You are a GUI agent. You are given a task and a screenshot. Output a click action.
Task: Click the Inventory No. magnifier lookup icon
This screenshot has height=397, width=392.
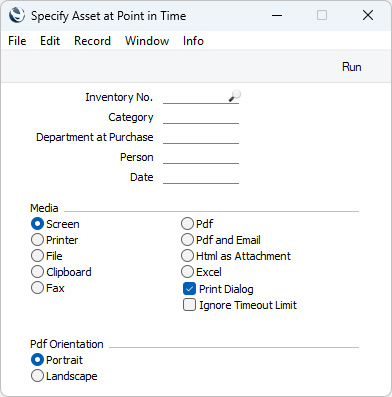pyautogui.click(x=235, y=96)
